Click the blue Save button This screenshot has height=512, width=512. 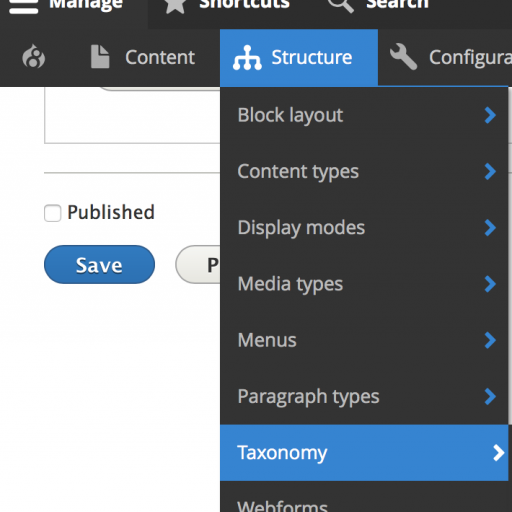(x=99, y=265)
